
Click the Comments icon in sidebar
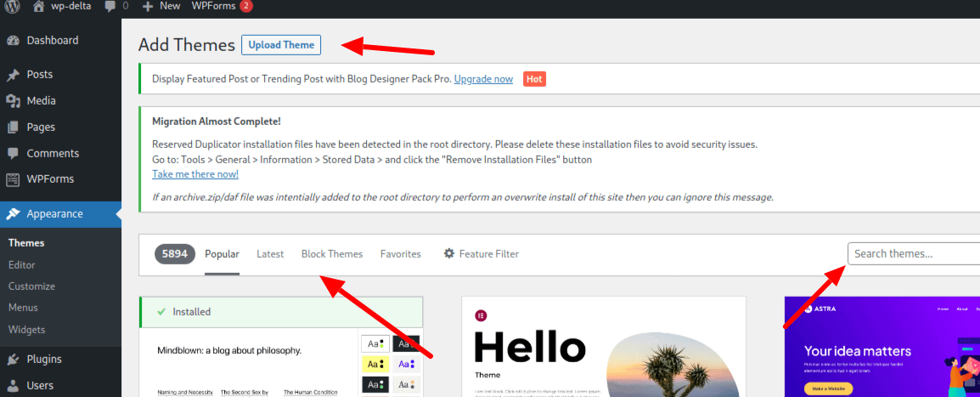click(13, 153)
